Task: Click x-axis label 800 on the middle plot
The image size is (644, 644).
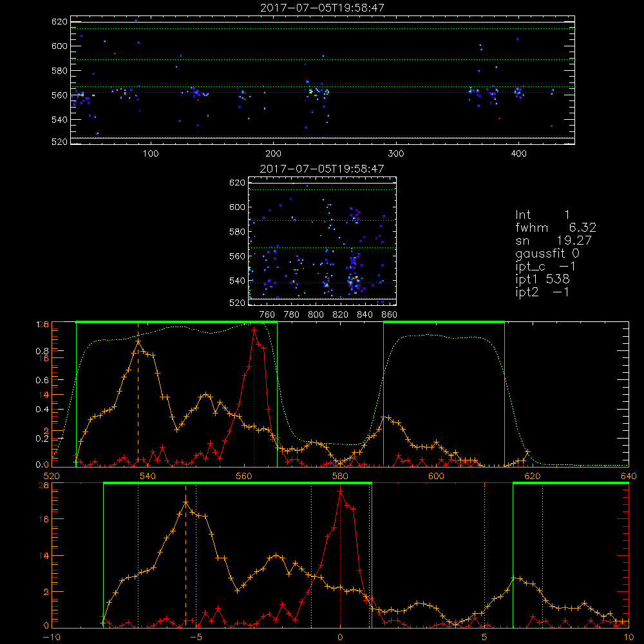Action: click(x=316, y=315)
